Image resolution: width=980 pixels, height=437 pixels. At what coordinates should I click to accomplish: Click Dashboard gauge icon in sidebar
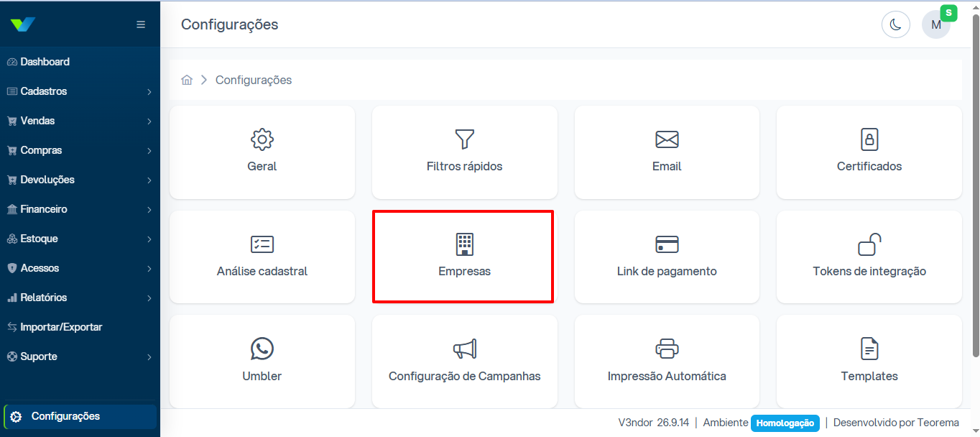click(x=12, y=62)
